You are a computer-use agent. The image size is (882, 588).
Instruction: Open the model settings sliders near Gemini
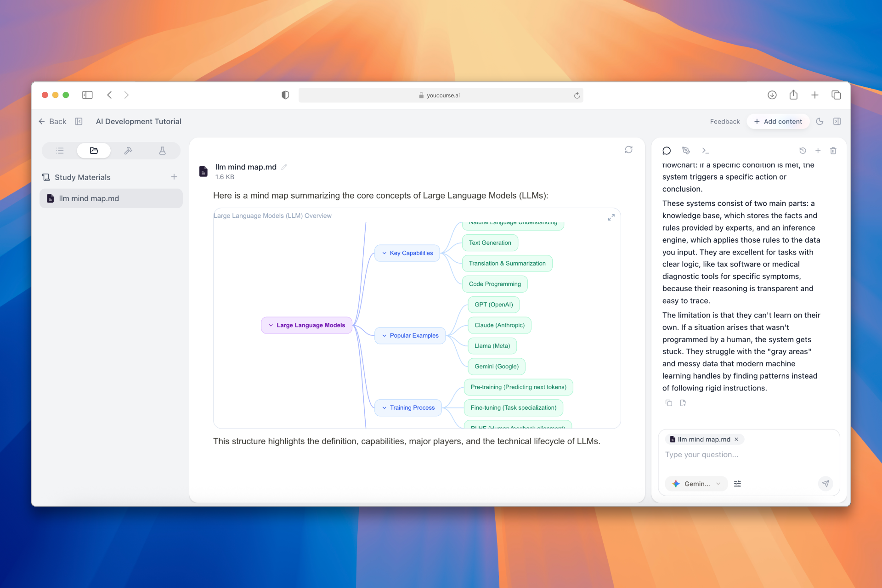738,483
